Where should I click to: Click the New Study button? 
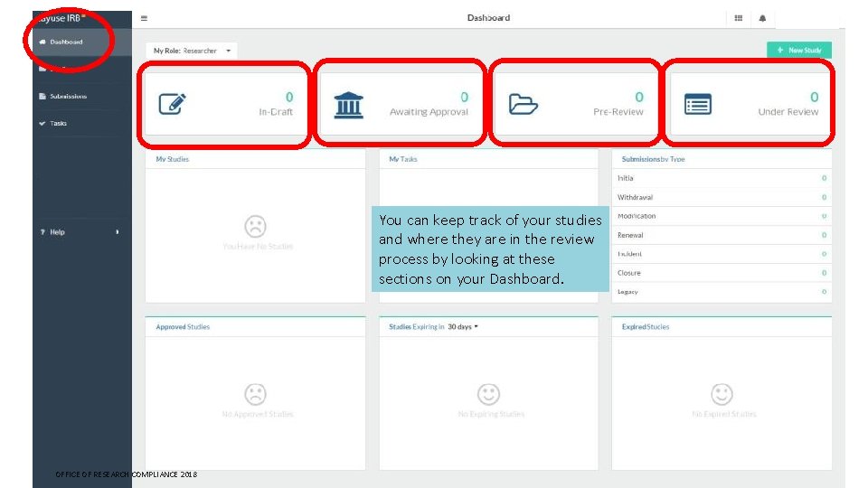coord(798,50)
